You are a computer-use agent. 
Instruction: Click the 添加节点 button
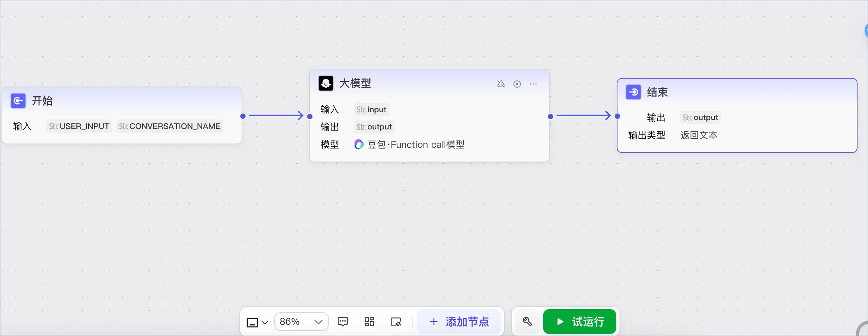pos(459,322)
